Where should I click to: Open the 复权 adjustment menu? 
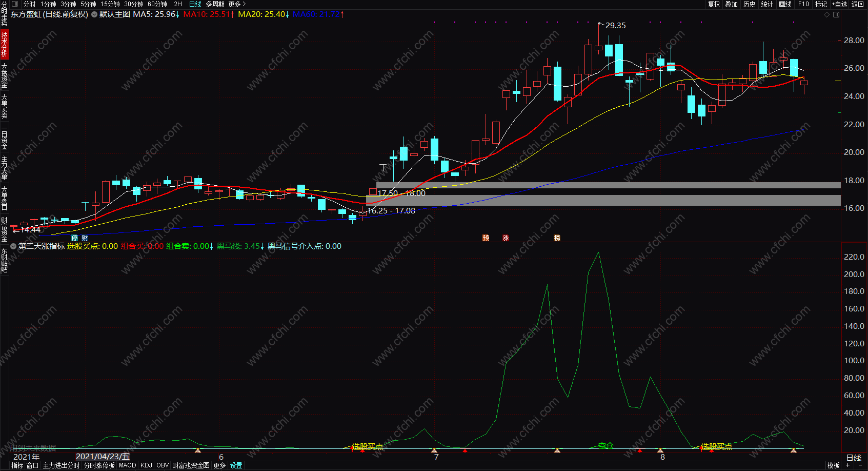(x=714, y=4)
